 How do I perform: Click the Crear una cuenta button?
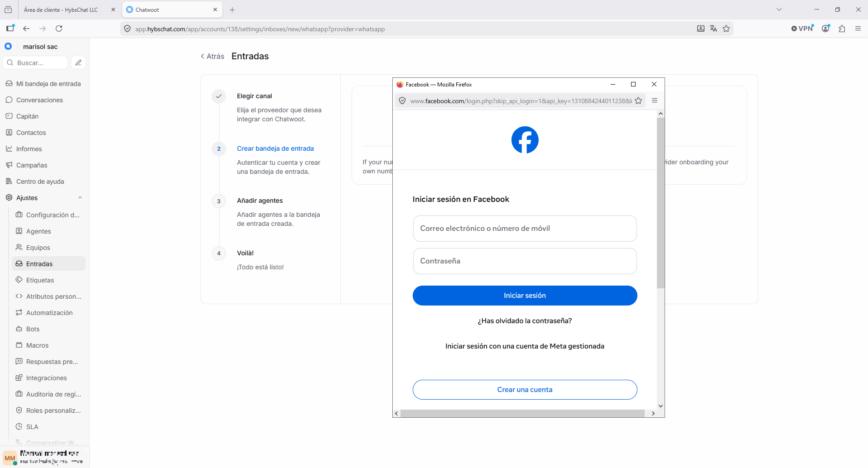[525, 390]
